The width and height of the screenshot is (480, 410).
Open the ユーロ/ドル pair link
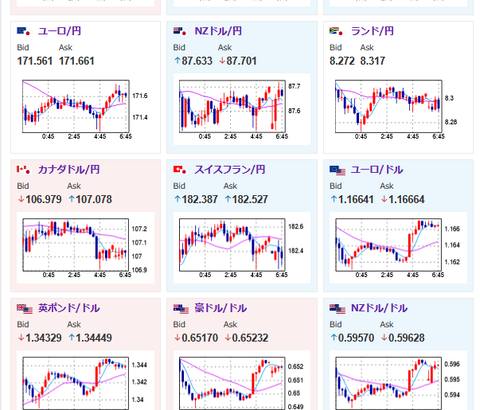377,170
